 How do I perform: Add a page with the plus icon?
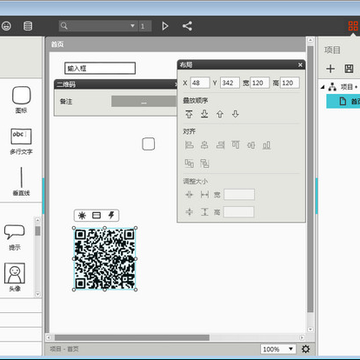[330, 69]
